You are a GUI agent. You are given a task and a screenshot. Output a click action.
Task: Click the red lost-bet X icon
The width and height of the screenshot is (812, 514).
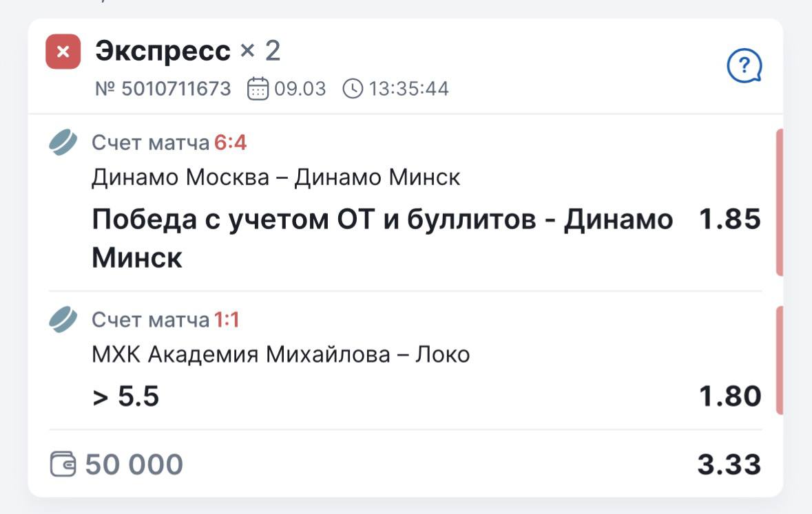63,52
